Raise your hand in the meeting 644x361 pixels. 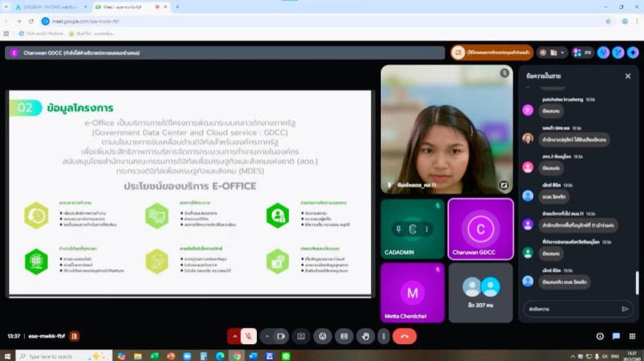366,336
